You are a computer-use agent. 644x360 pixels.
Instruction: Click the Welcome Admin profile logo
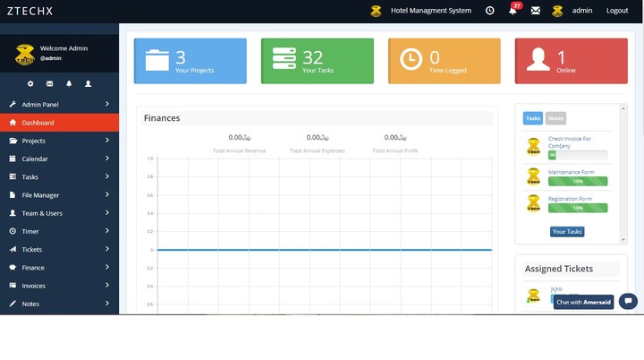(25, 55)
